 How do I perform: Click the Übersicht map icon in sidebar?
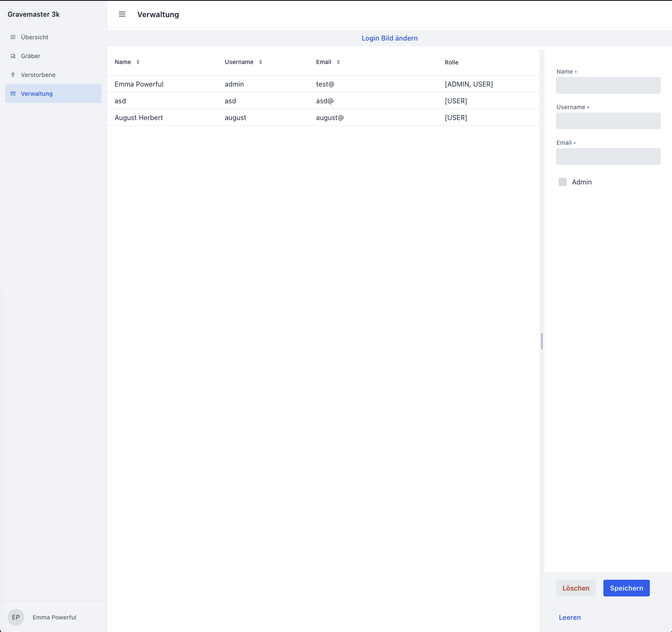13,37
